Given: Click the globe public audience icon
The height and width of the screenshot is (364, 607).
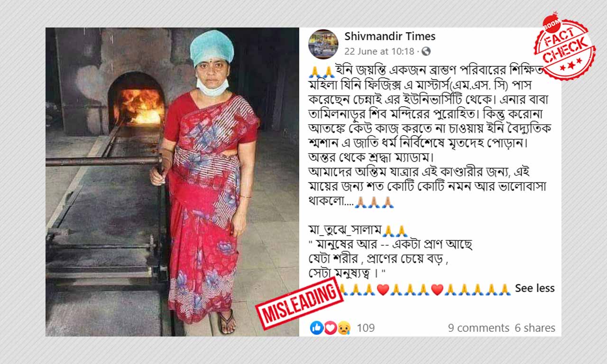Looking at the screenshot, I should click(x=426, y=51).
